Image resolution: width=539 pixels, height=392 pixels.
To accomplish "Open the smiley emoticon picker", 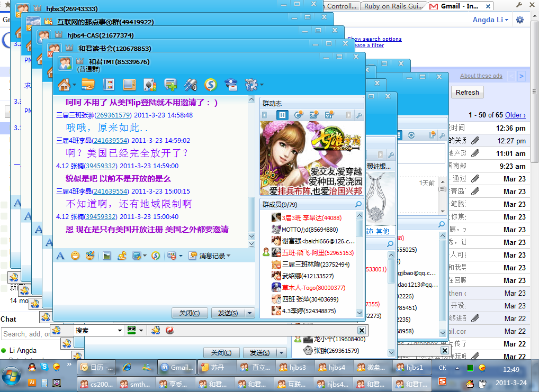I will click(x=75, y=256).
